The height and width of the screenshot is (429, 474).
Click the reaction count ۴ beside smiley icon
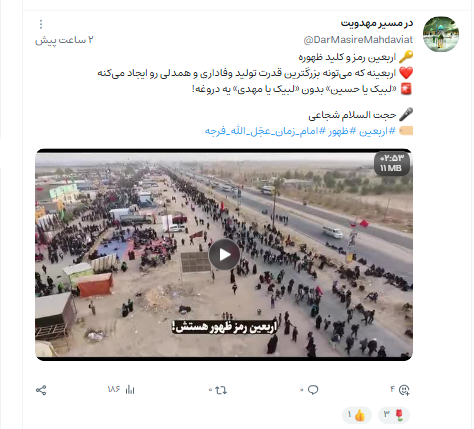tap(392, 389)
